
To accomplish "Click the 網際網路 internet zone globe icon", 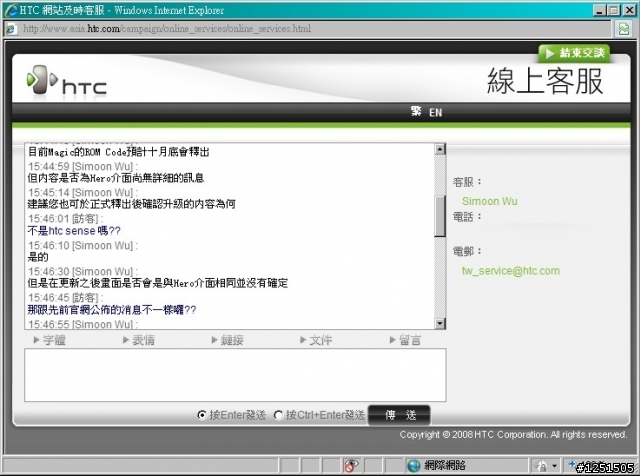I will pyautogui.click(x=413, y=465).
